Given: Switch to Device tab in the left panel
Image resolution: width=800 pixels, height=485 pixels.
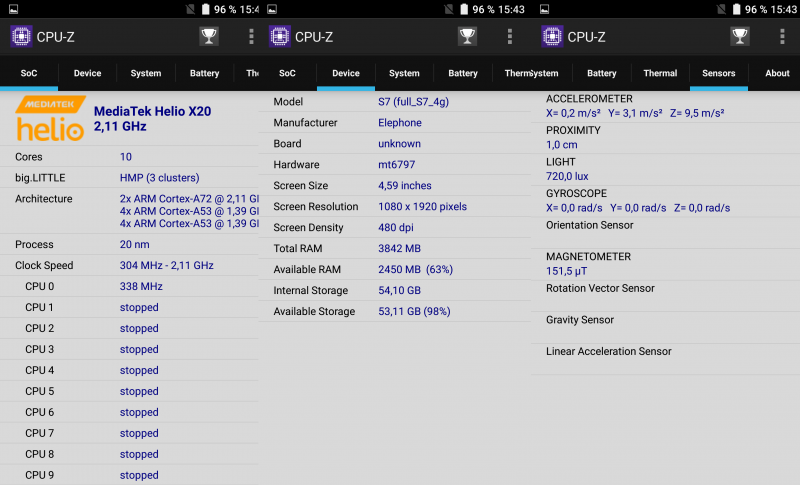Looking at the screenshot, I should pos(87,73).
